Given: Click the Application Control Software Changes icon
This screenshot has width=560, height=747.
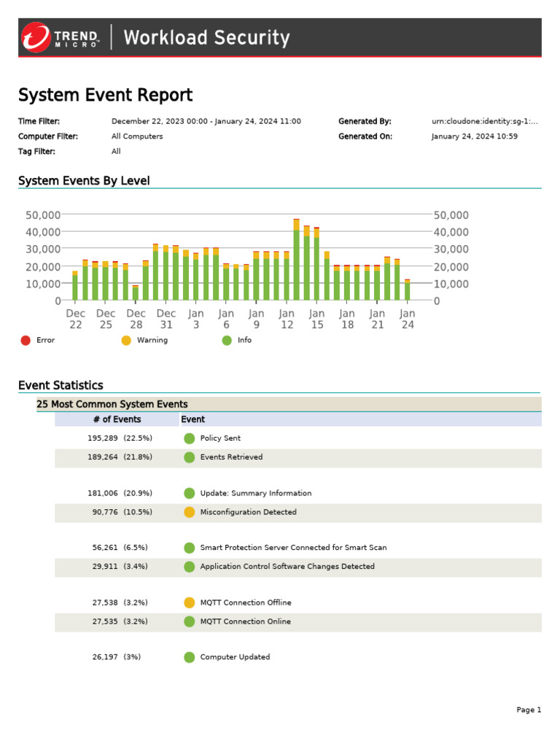Looking at the screenshot, I should (x=190, y=567).
